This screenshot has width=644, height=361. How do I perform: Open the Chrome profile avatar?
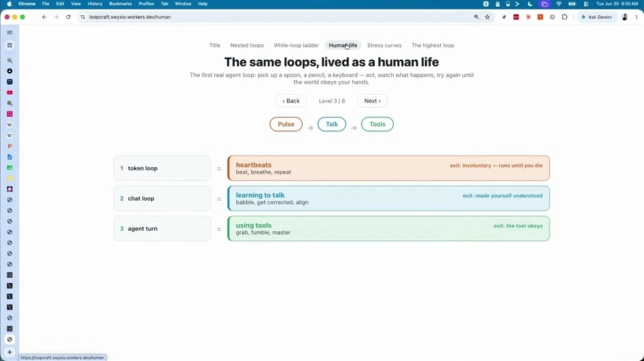625,17
